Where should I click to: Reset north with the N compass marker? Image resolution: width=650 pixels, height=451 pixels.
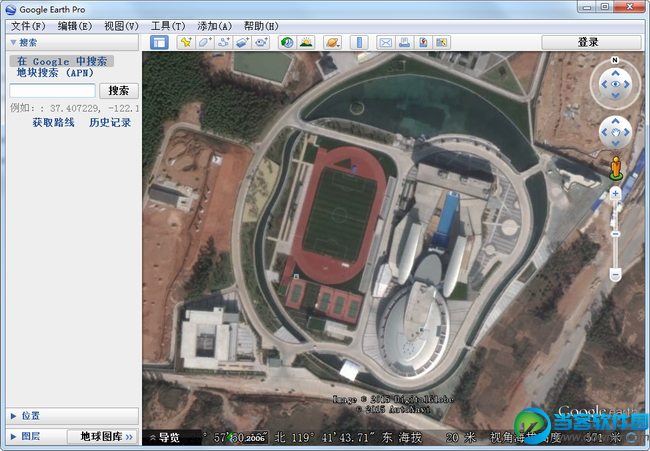(x=615, y=60)
